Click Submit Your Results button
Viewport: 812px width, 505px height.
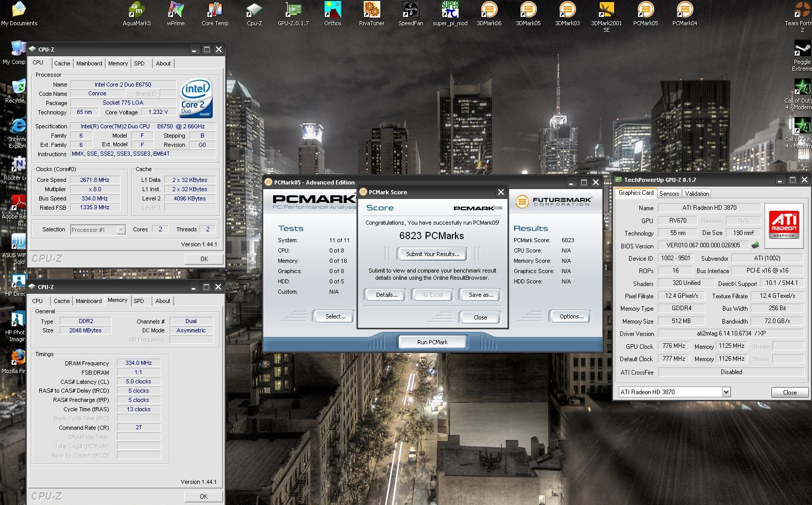[432, 254]
